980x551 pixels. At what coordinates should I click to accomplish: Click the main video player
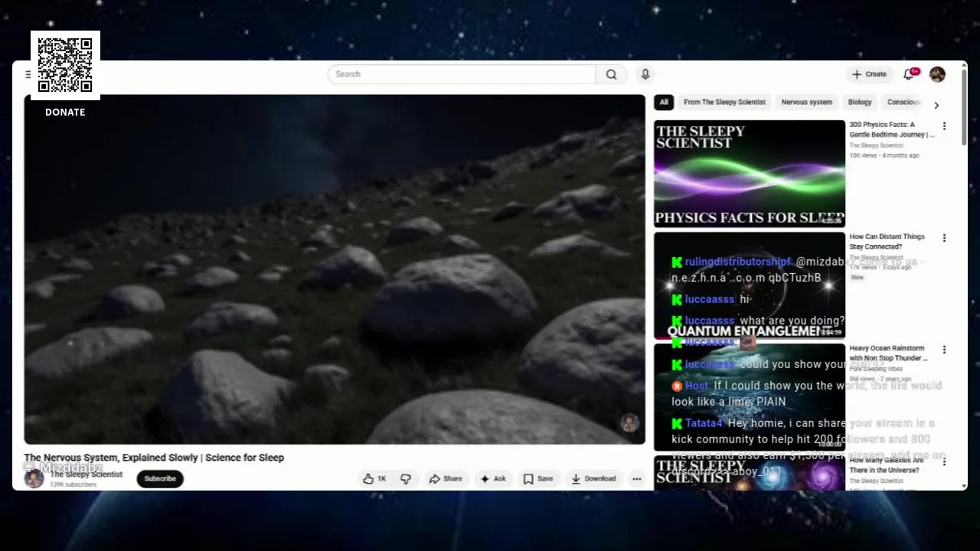(335, 269)
